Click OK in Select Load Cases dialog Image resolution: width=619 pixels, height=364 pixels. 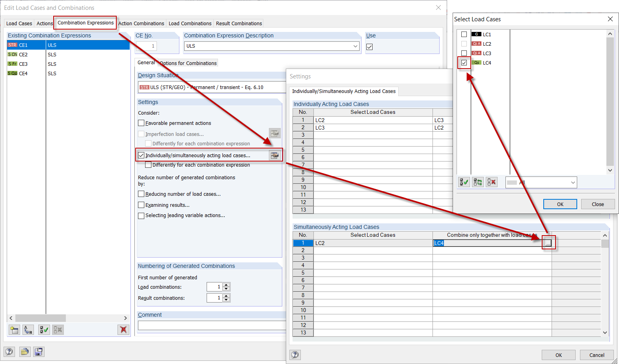point(560,204)
